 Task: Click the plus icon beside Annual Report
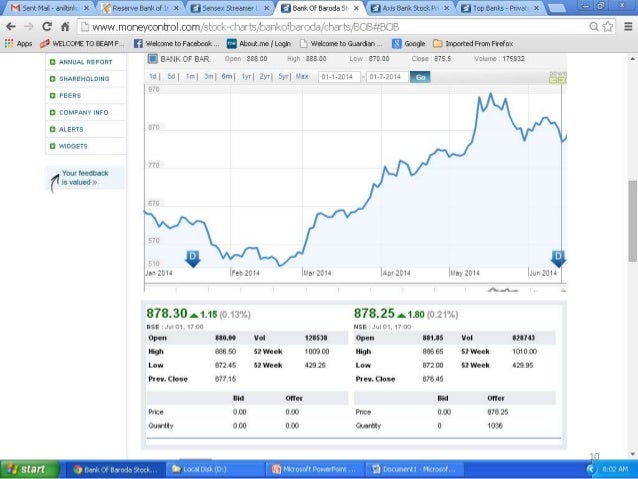pyautogui.click(x=52, y=62)
